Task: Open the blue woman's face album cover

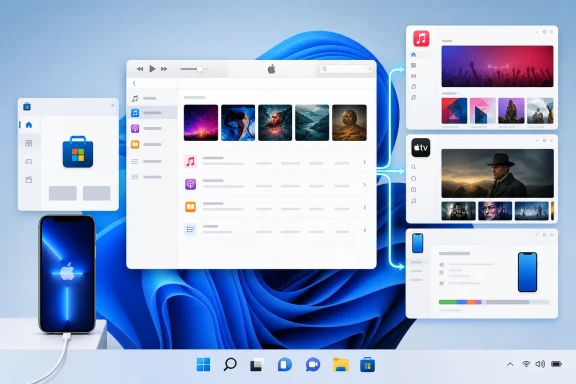Action: point(238,123)
